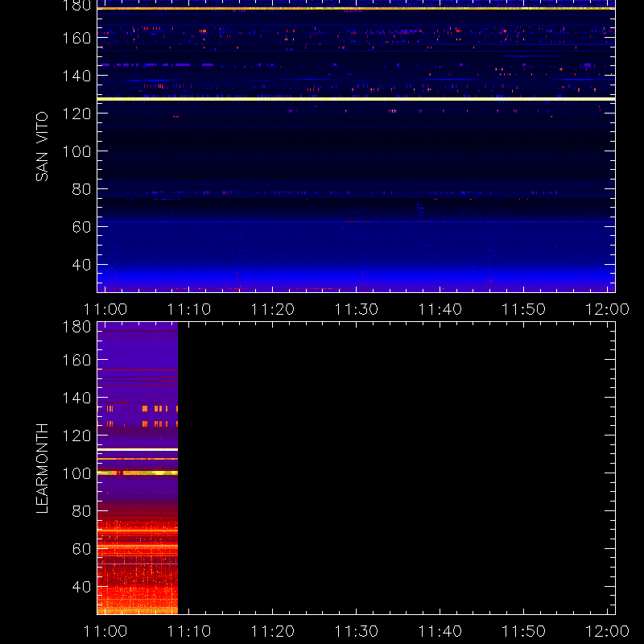Select the 40 tick label on Learmonth axis
The width and height of the screenshot is (644, 644).
tap(81, 587)
